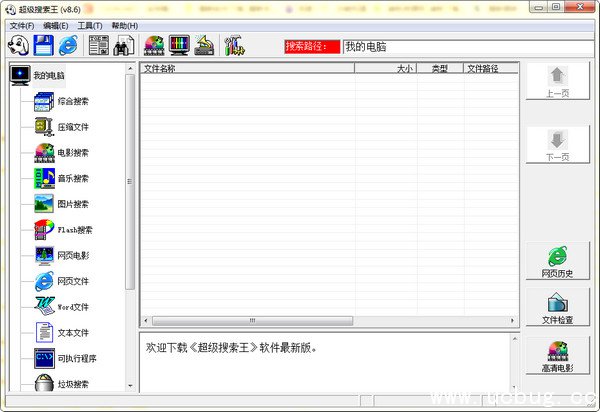Click the document list toolbar icon

(99, 45)
